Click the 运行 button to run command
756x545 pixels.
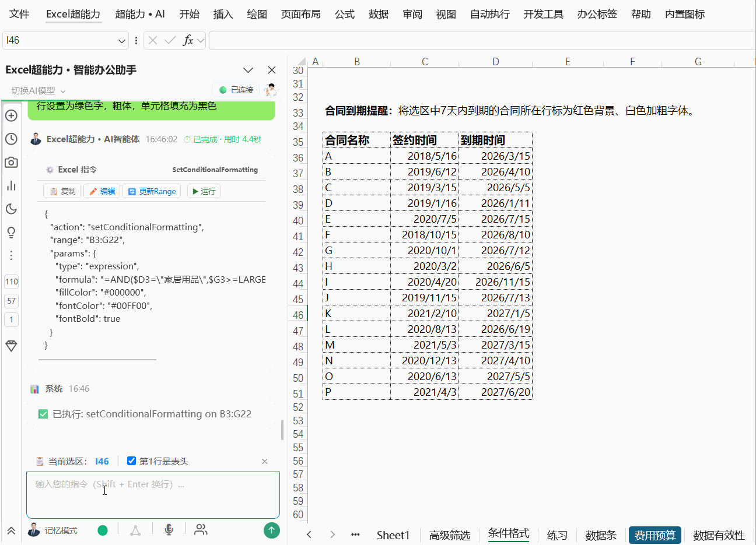pos(204,191)
